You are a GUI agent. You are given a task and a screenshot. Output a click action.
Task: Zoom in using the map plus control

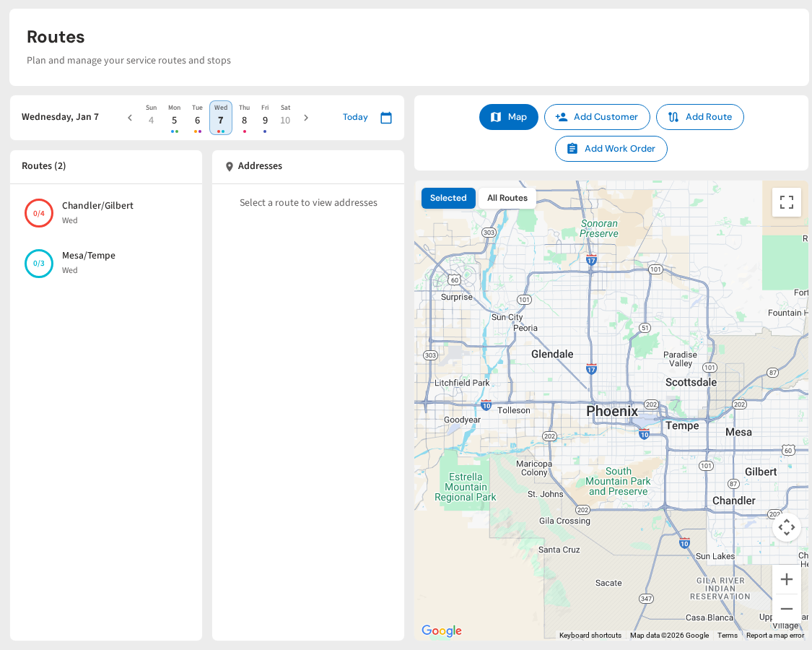pyautogui.click(x=786, y=578)
